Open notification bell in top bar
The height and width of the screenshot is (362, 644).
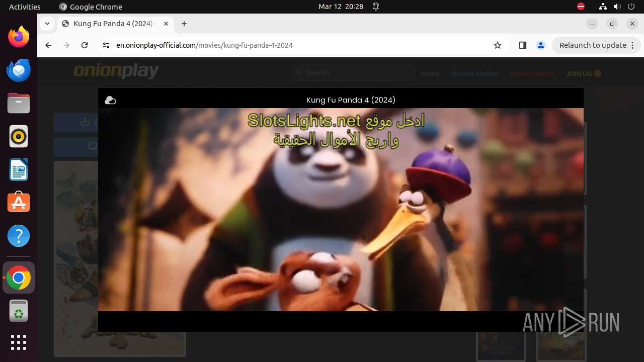click(375, 7)
